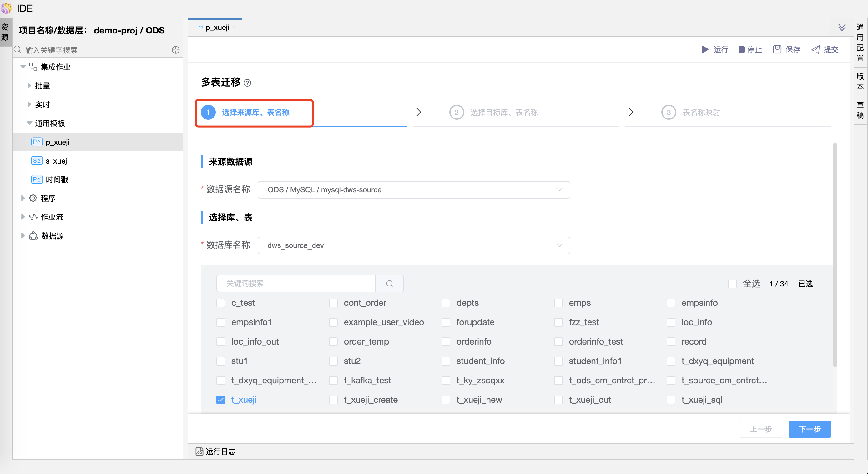Enable the 全选 select-all checkbox

[732, 284]
